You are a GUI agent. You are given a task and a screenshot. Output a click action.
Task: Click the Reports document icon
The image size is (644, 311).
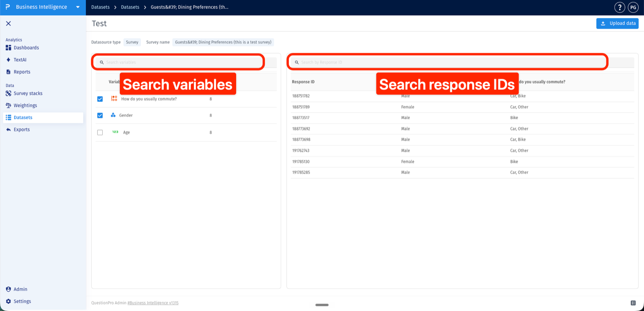(x=8, y=72)
